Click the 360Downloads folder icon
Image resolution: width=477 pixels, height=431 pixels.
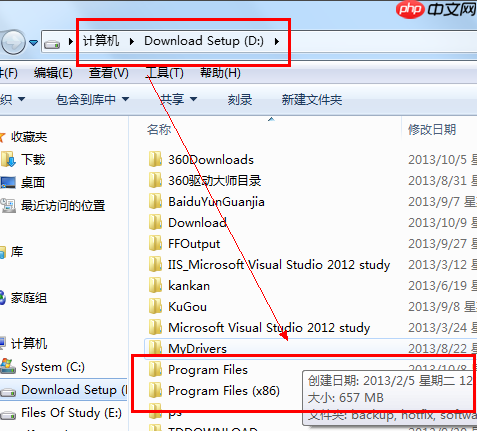tap(155, 159)
